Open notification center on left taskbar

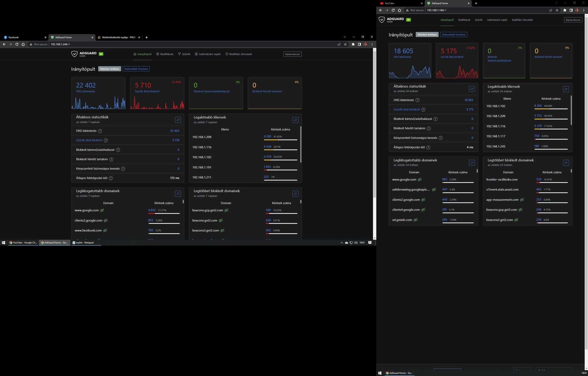click(370, 242)
